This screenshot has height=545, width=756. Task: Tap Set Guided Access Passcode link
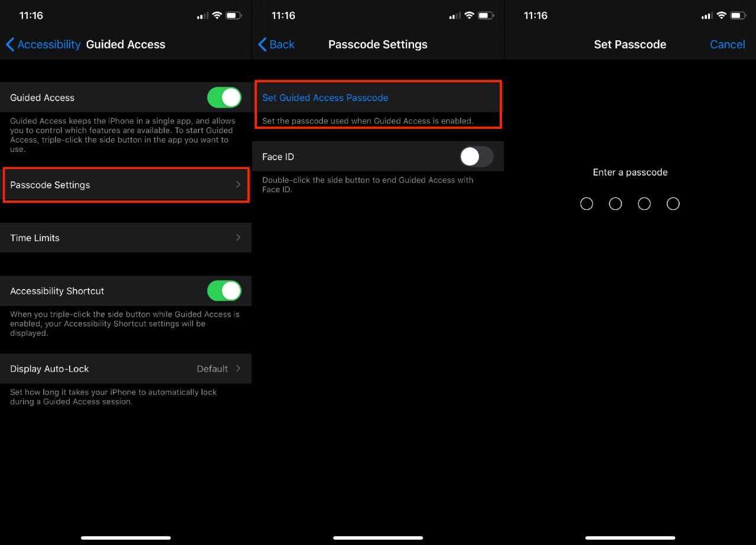(x=325, y=98)
